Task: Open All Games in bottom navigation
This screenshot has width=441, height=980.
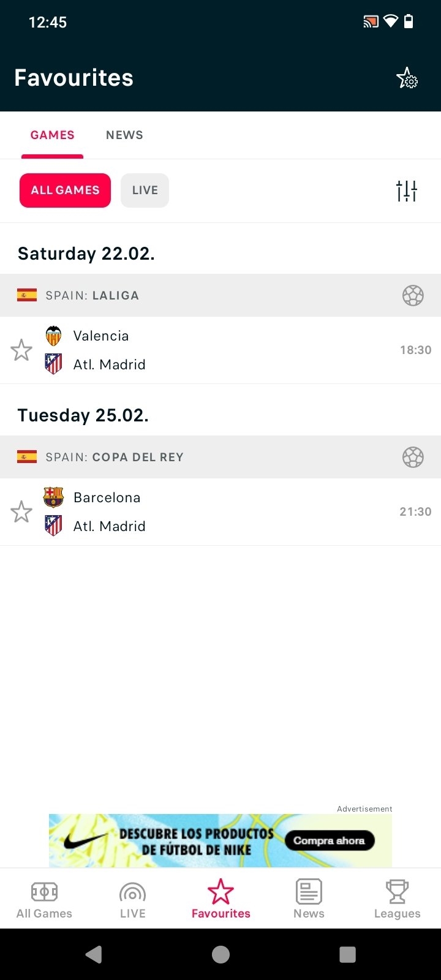Action: pos(44,899)
